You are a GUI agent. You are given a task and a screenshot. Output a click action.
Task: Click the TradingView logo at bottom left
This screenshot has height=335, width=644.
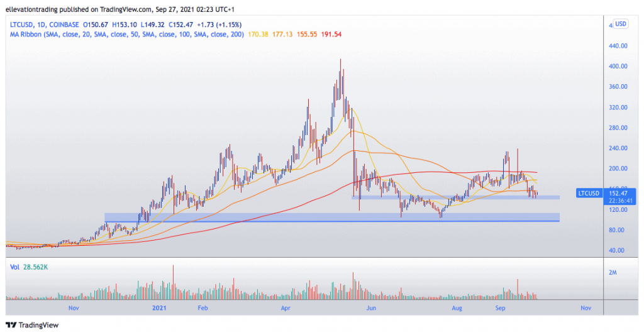click(x=33, y=325)
